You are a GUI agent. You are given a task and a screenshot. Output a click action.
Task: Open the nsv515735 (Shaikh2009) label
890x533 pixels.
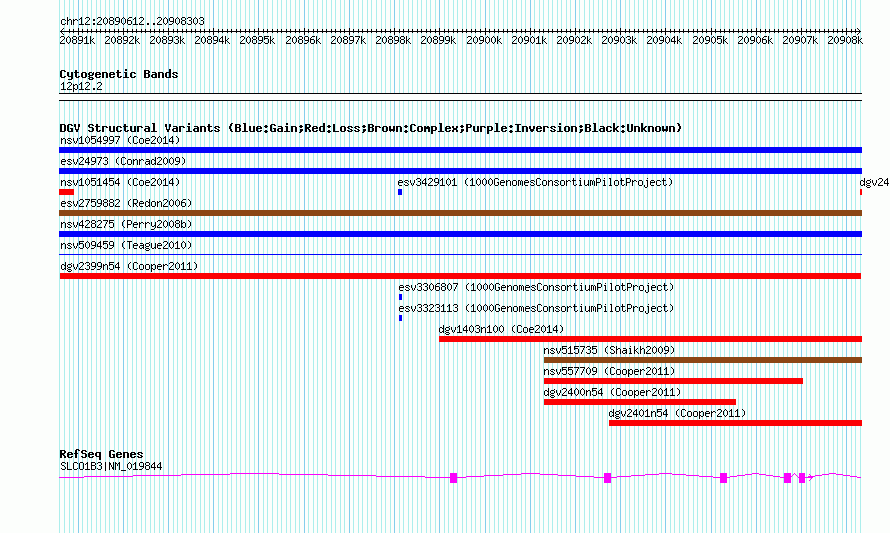pyautogui.click(x=610, y=350)
